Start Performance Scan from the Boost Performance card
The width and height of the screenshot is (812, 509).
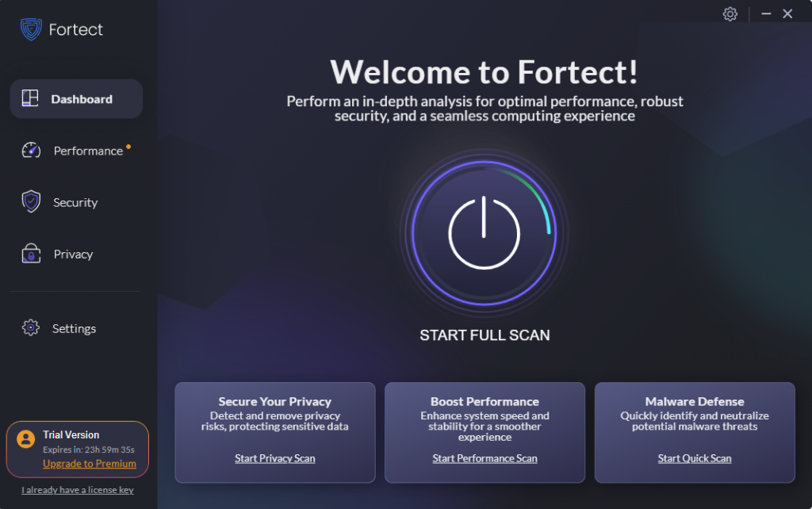coord(485,458)
